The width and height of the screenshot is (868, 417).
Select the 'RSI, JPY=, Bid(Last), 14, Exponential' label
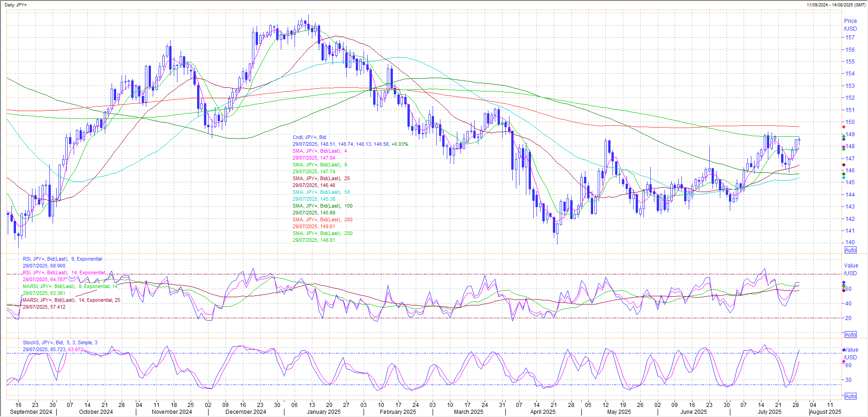64,273
